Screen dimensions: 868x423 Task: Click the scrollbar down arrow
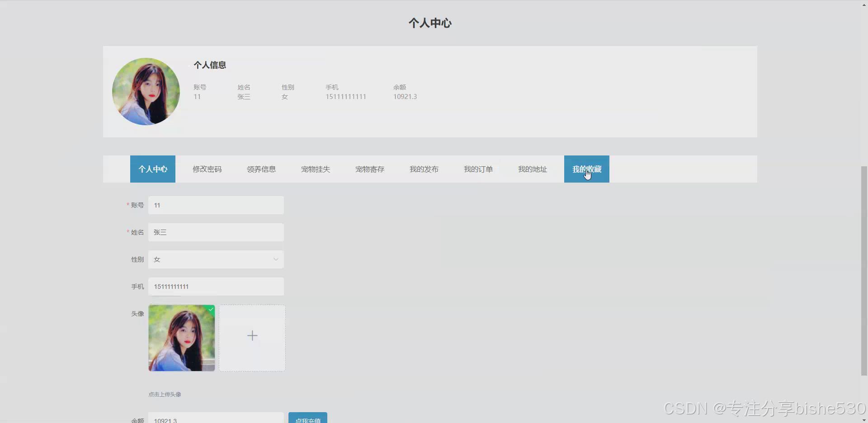pyautogui.click(x=863, y=419)
